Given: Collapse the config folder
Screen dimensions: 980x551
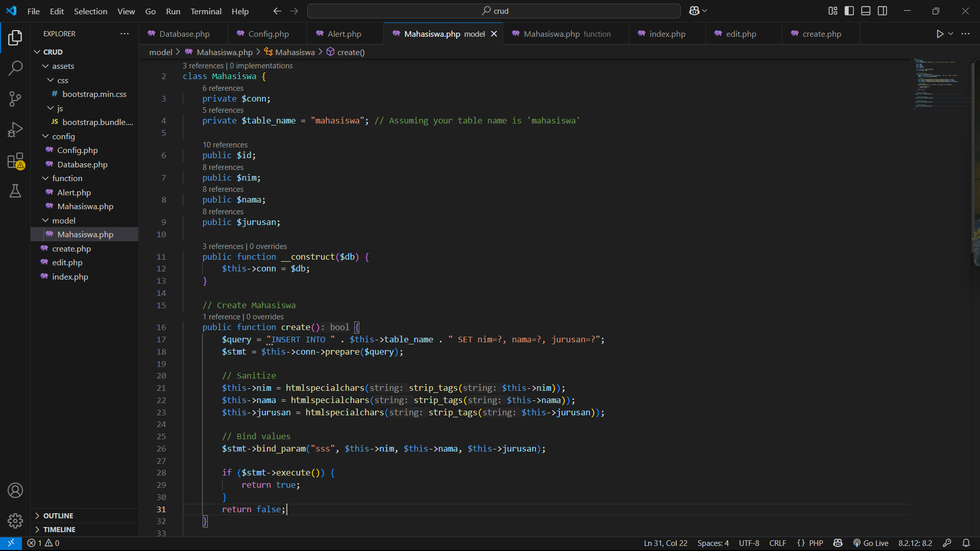Looking at the screenshot, I should click(63, 136).
